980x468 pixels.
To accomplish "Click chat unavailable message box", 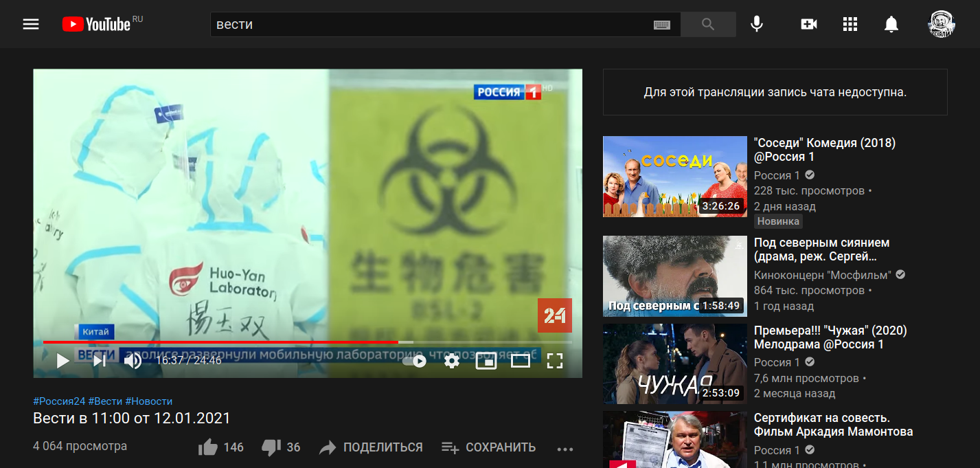I will pos(775,92).
